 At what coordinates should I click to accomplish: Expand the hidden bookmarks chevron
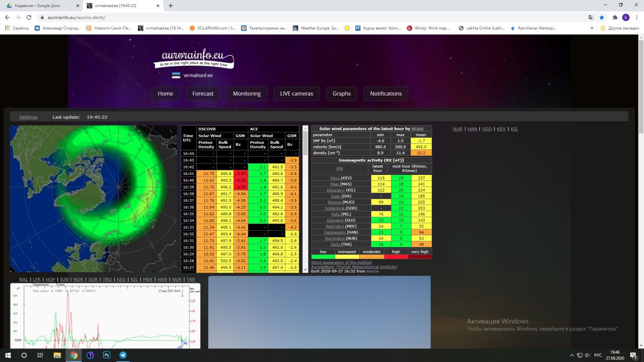pos(593,28)
